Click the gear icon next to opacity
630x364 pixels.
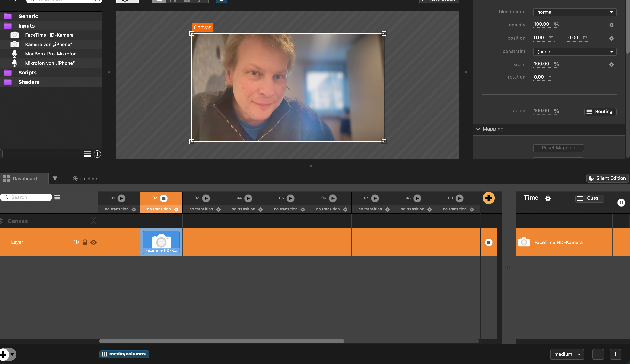pos(611,25)
